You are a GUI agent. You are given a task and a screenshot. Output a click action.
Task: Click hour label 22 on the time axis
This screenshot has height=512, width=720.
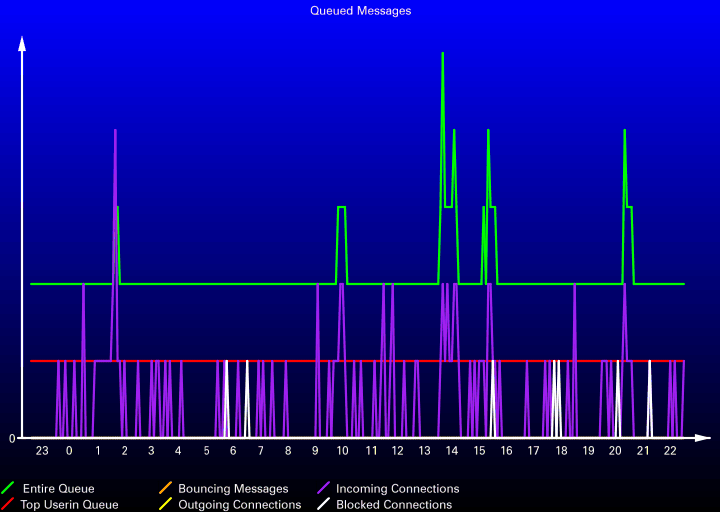pos(671,451)
